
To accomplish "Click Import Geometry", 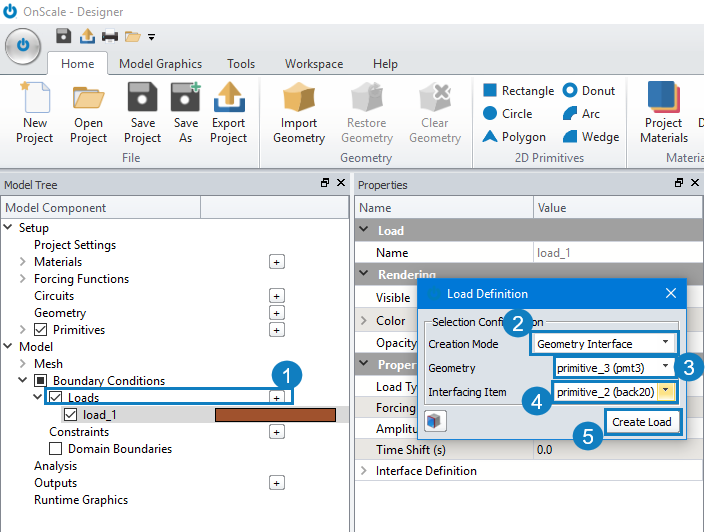I will coord(299,113).
